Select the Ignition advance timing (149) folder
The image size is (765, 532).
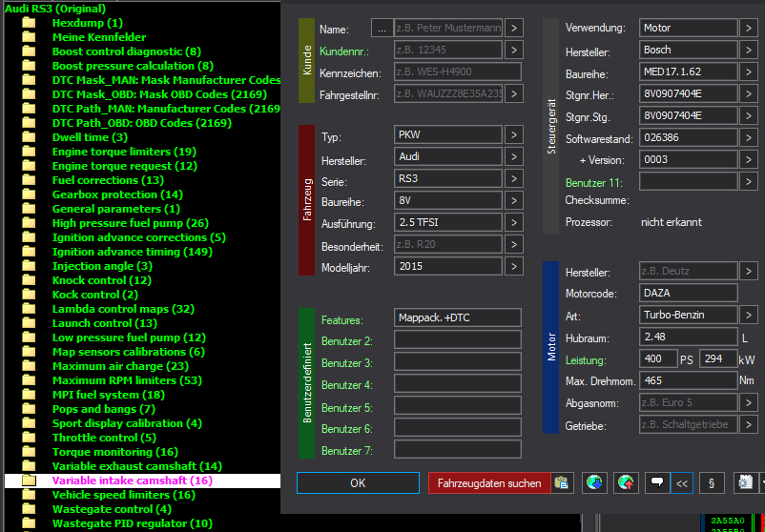[133, 252]
